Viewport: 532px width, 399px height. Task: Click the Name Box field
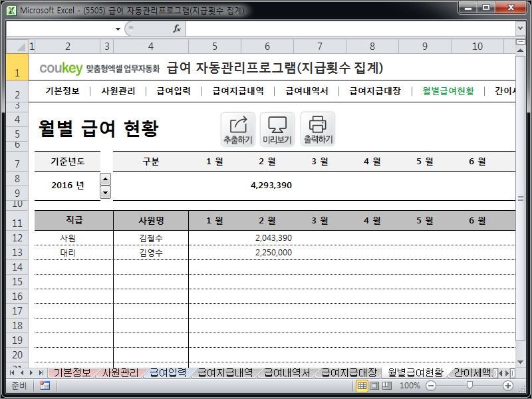tap(60, 29)
